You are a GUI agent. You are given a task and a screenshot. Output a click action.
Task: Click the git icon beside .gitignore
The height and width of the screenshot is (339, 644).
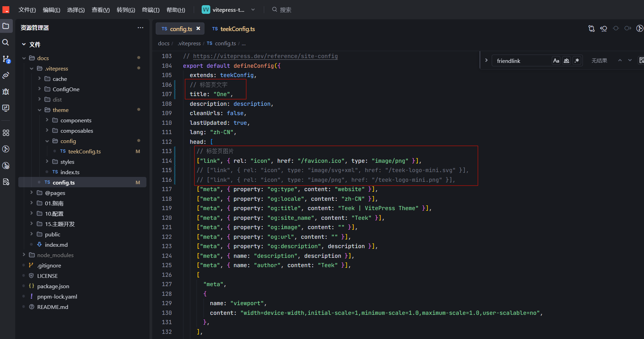click(x=31, y=265)
